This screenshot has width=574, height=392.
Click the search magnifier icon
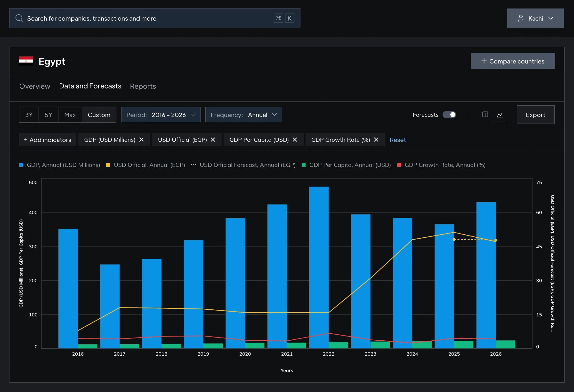pyautogui.click(x=19, y=18)
